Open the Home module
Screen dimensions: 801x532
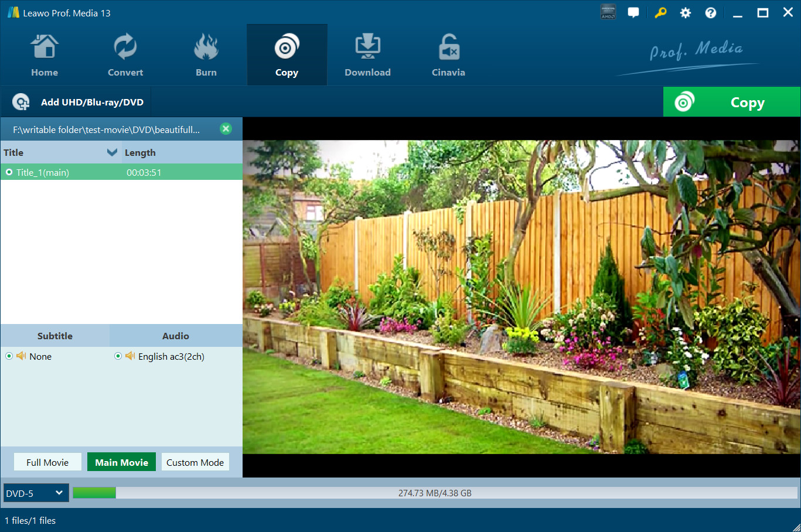point(45,56)
